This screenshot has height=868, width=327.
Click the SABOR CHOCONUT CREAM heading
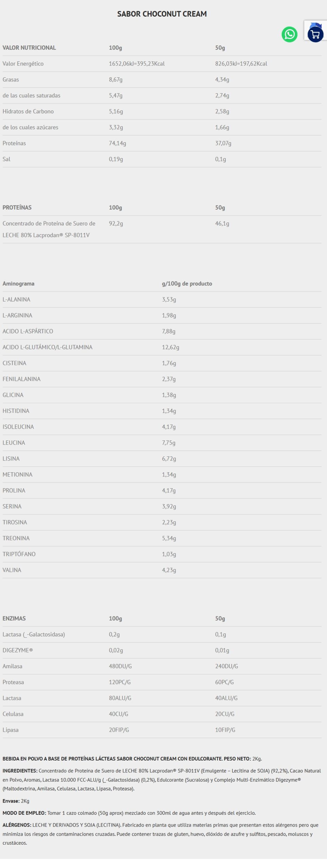coord(162,14)
